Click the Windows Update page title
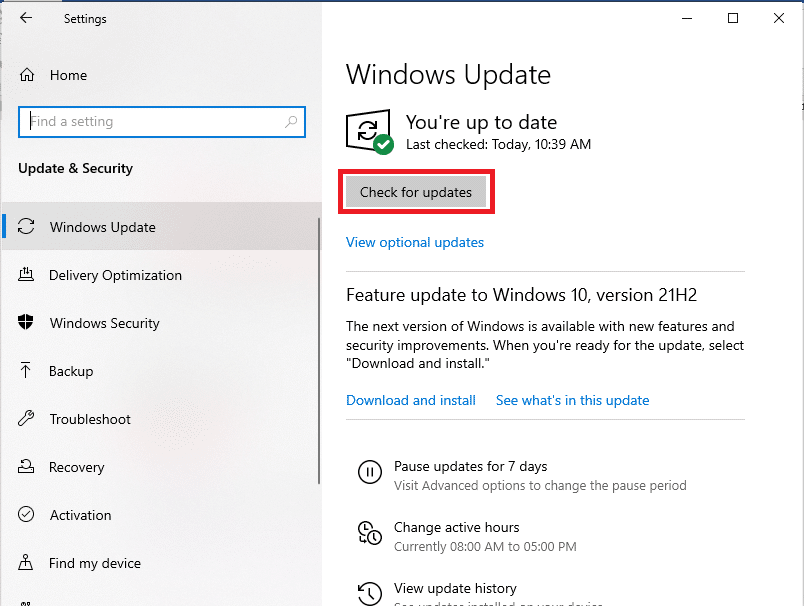804x612 pixels. coord(448,75)
